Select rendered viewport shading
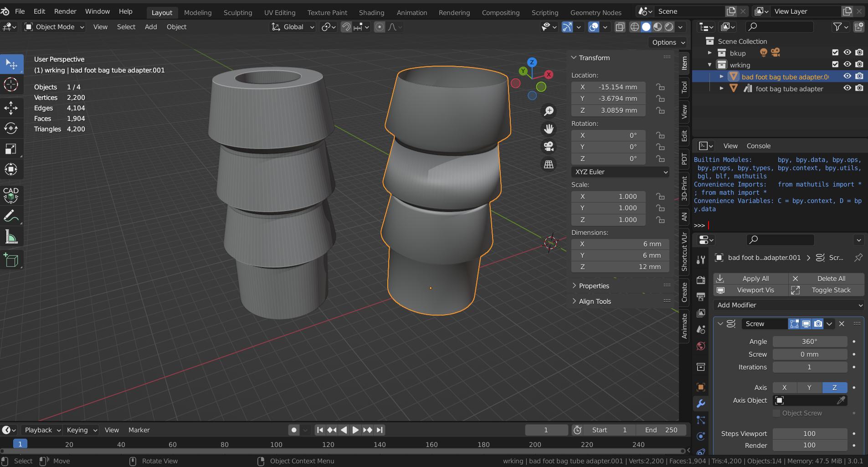This screenshot has width=868, height=467. (669, 27)
